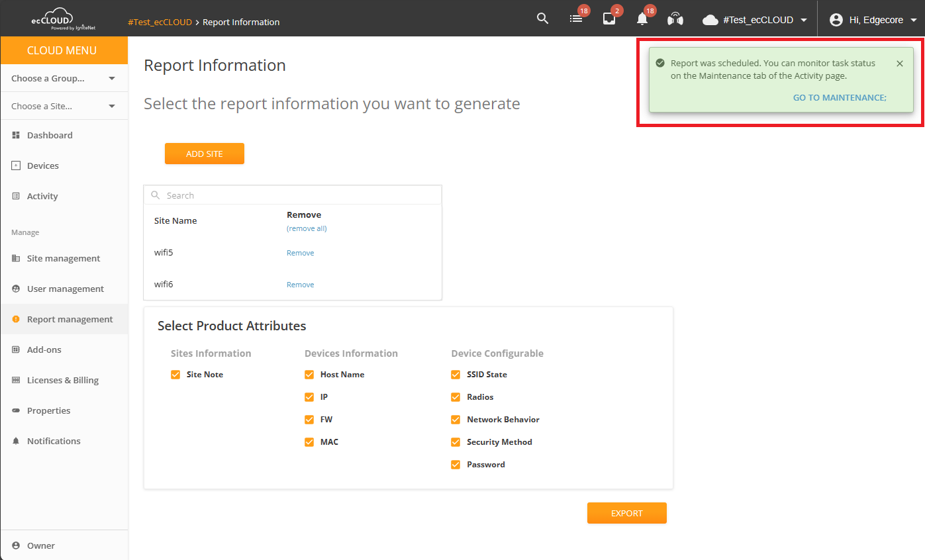Screen dimensions: 925x560
Task: Click the headphones support icon
Action: point(675,19)
